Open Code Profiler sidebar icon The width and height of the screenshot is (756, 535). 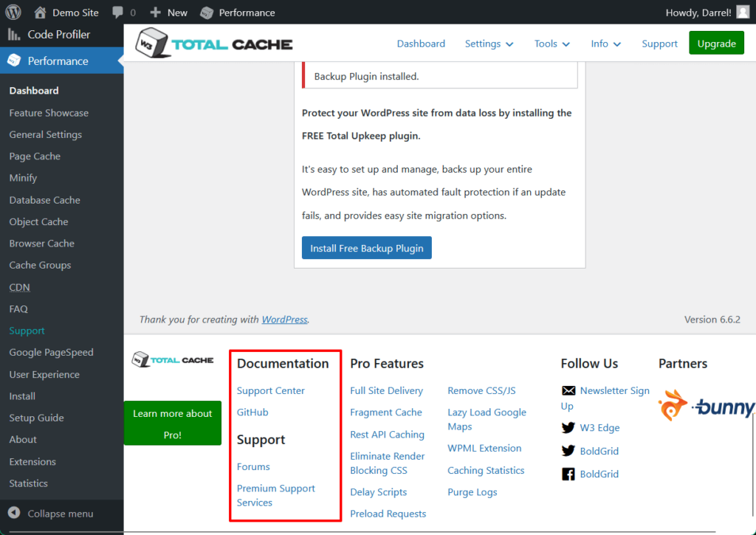(x=14, y=34)
